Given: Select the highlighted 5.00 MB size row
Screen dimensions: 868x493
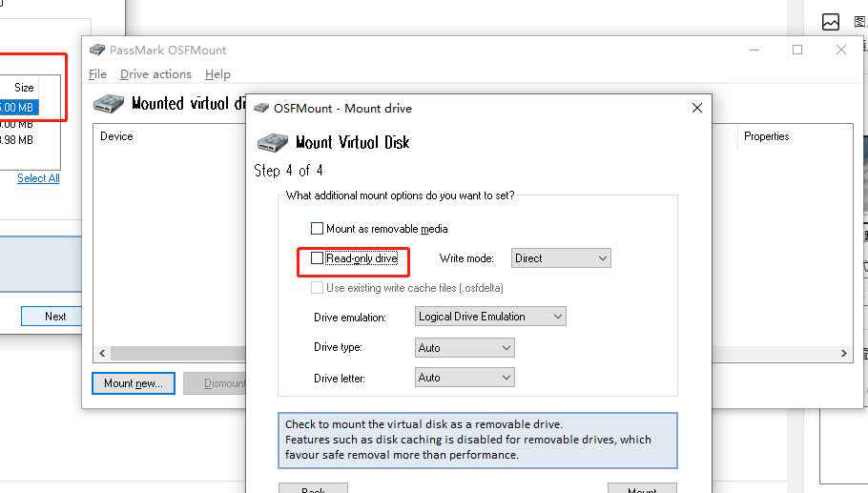Looking at the screenshot, I should pos(18,108).
